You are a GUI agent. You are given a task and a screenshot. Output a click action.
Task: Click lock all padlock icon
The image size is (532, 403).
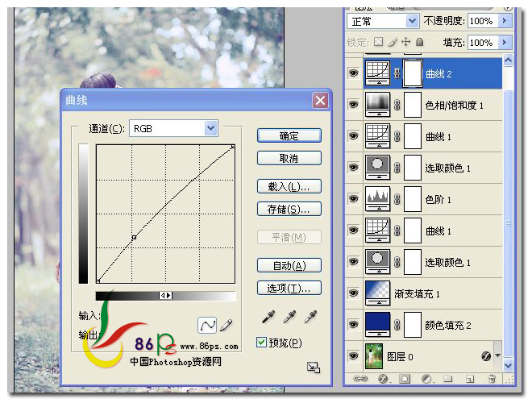click(x=420, y=42)
